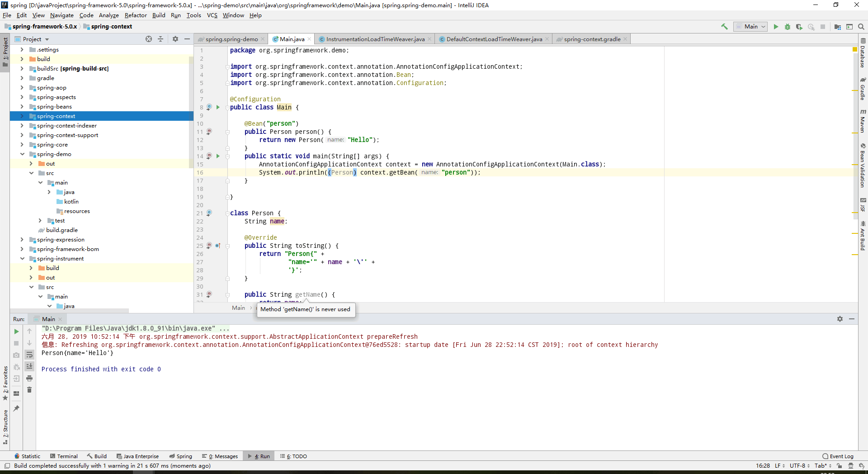Switch to InstrumentationLoadTimeWeaver.java tab
868x474 pixels.
pos(375,39)
